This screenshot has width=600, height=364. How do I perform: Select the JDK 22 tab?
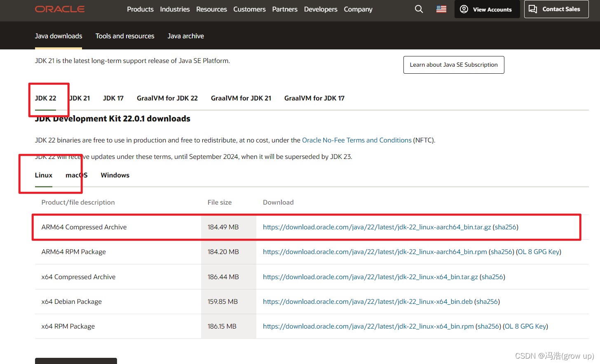(x=45, y=98)
